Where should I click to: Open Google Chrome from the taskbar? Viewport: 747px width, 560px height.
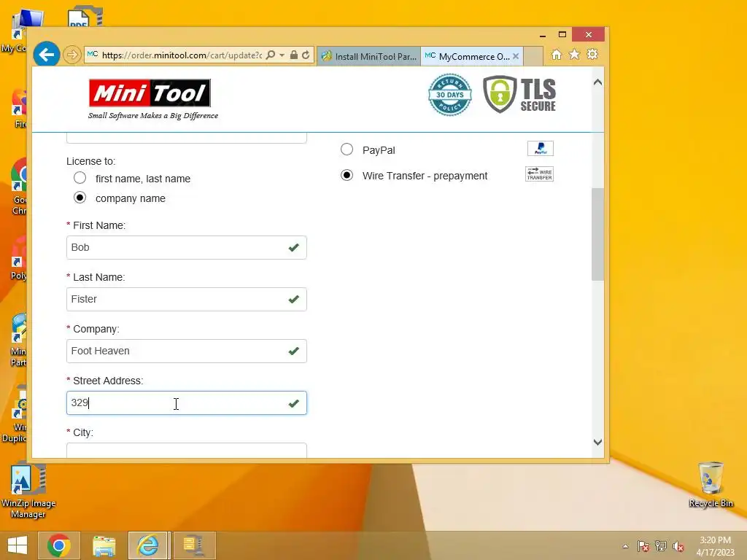[x=59, y=545]
